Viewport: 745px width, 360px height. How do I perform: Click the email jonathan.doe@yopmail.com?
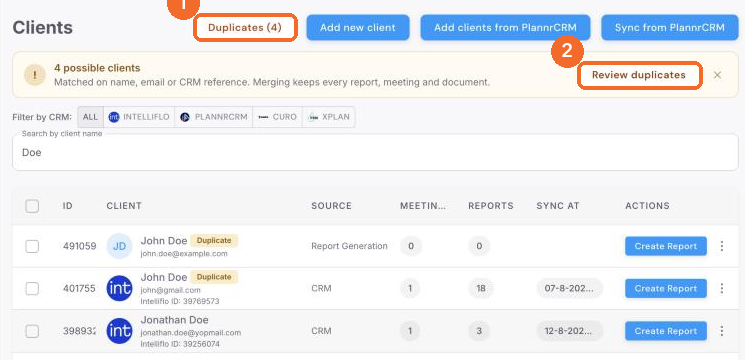[191, 333]
